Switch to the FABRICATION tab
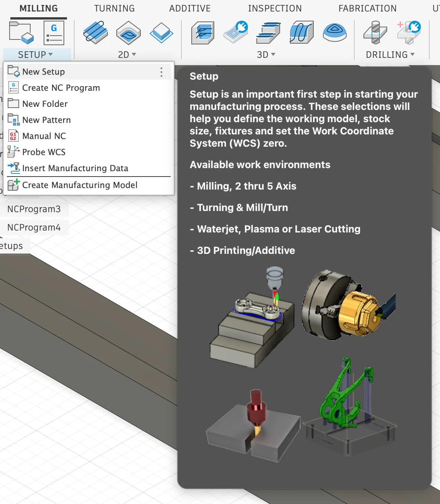 (x=367, y=8)
